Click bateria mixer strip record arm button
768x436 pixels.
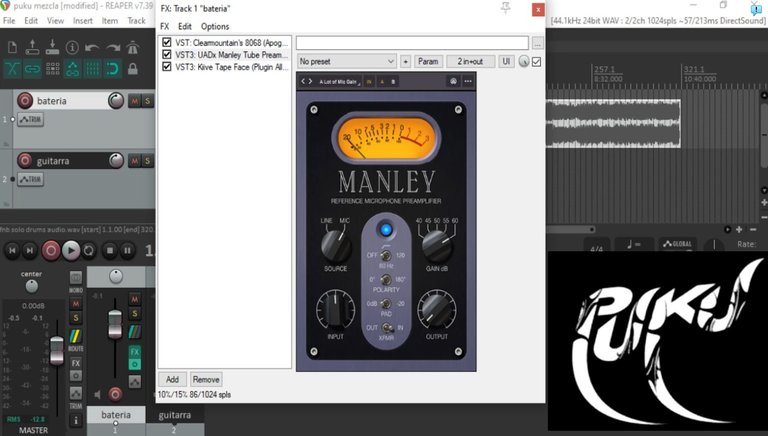tap(115, 394)
